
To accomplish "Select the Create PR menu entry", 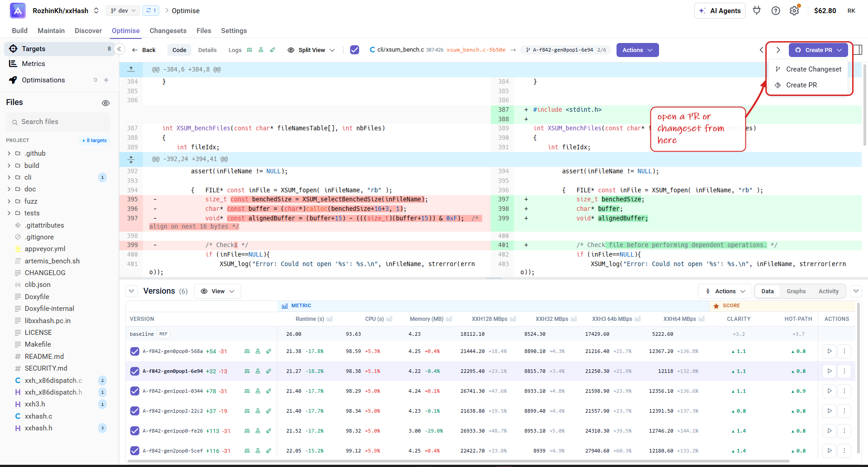I will click(808, 85).
